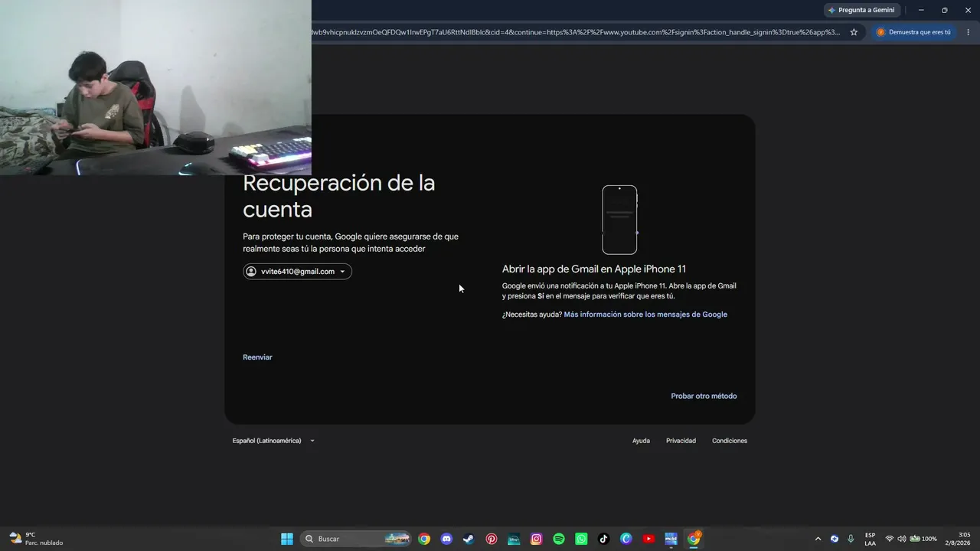The height and width of the screenshot is (551, 980).
Task: Open Más información sobre los mensajes de Google
Action: pyautogui.click(x=645, y=315)
